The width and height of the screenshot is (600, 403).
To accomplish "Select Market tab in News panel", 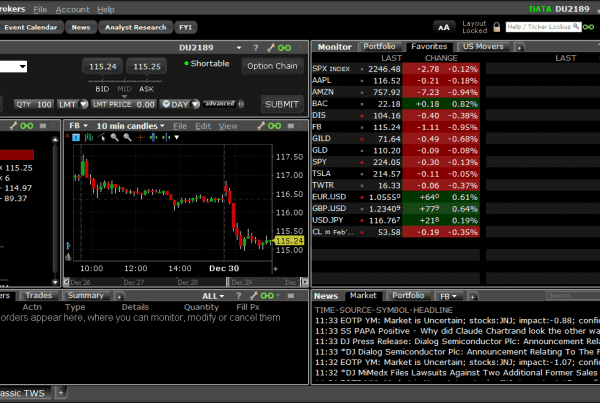I will tap(363, 295).
